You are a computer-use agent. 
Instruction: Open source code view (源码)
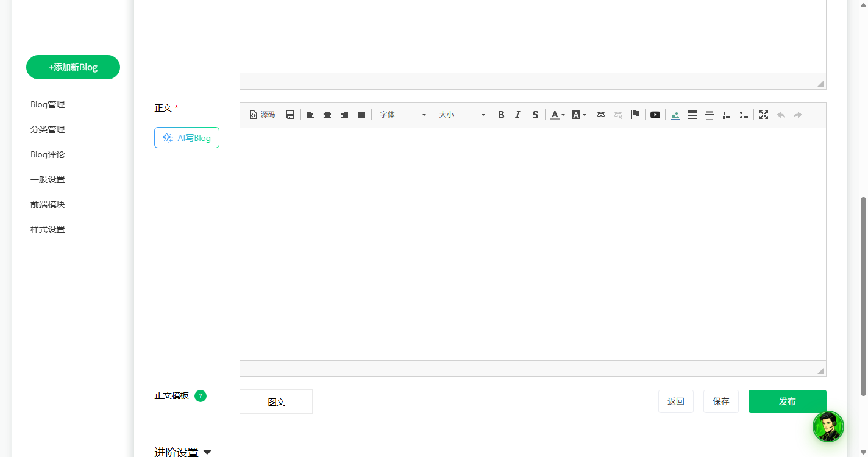click(x=262, y=115)
